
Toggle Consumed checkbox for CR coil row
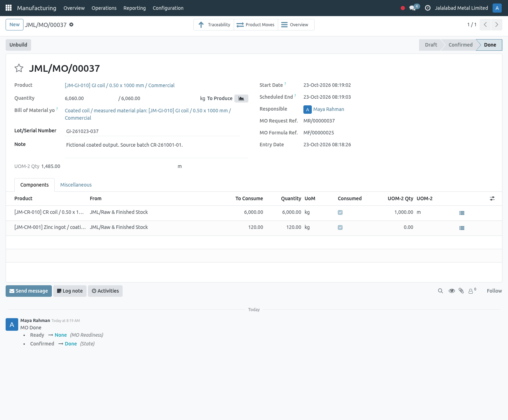point(340,212)
